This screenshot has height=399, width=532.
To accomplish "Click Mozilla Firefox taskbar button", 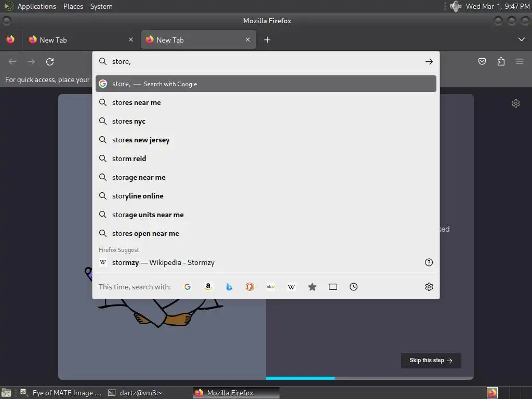I will [236, 393].
